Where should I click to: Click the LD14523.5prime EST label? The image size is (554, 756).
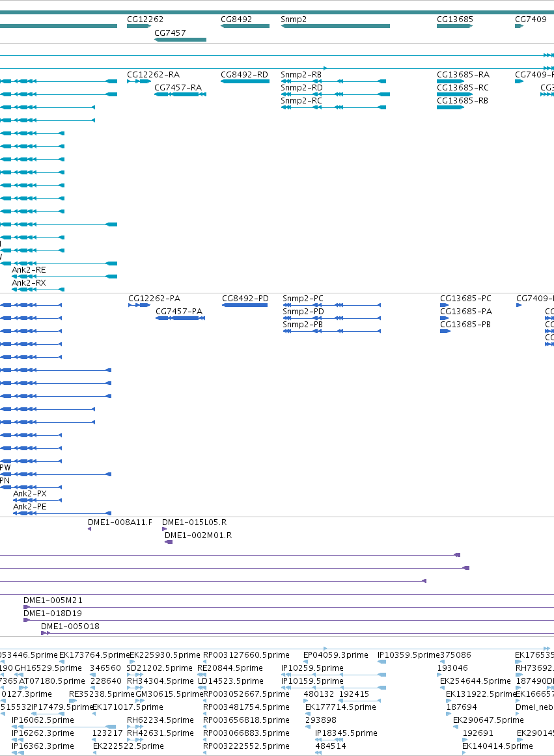(230, 681)
